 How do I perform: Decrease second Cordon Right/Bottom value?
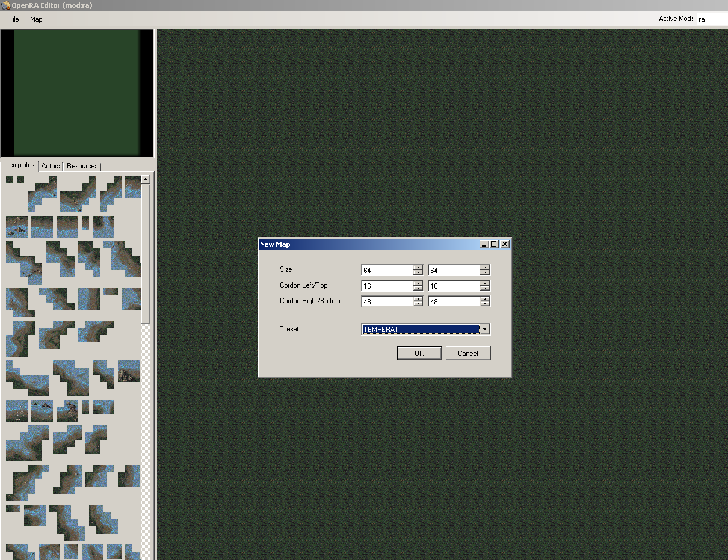point(485,304)
